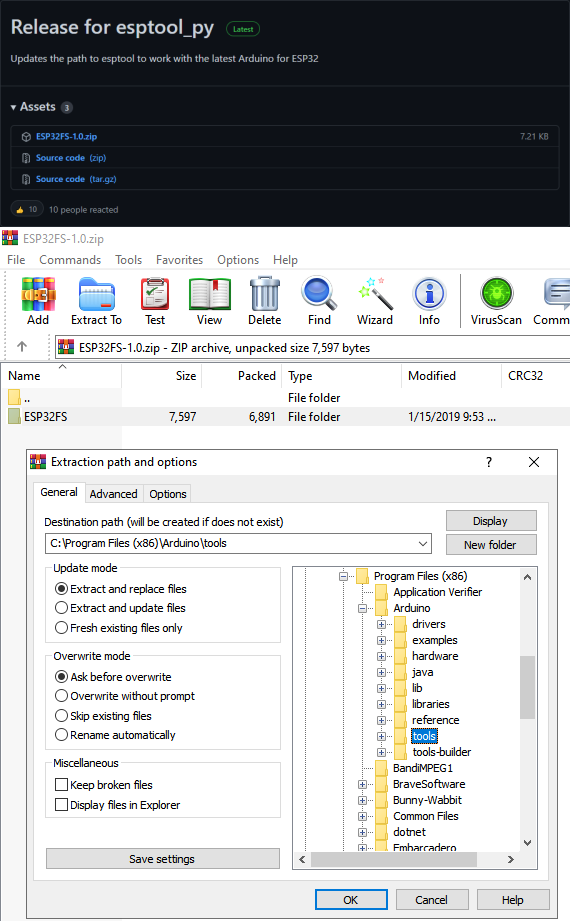Screen dimensions: 570x921
Task: Expand the hardware folder node
Action: pos(381,656)
